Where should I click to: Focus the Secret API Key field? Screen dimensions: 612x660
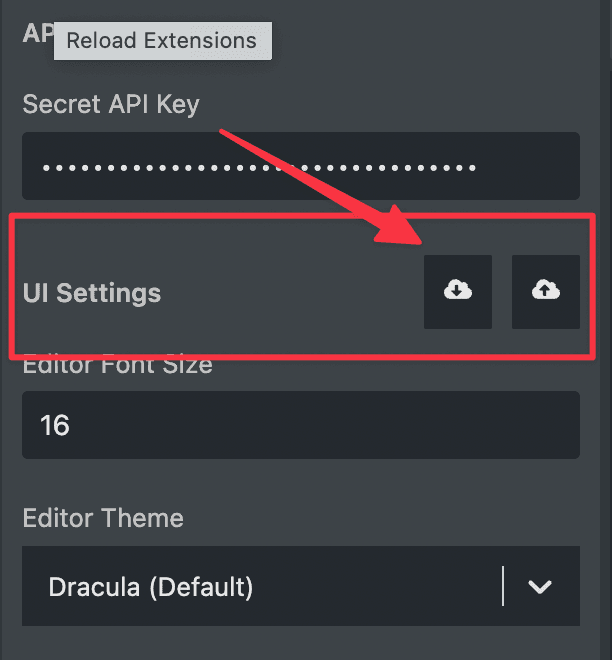tap(301, 166)
